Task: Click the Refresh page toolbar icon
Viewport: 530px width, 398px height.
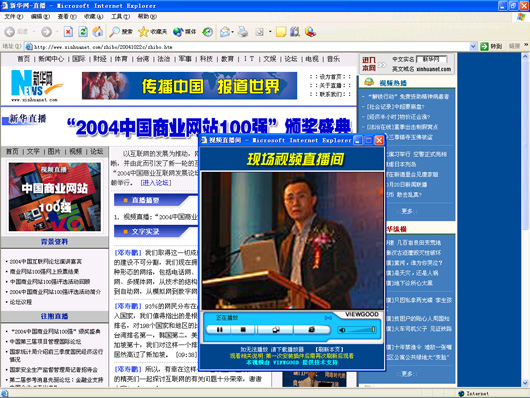Action: tap(83, 32)
